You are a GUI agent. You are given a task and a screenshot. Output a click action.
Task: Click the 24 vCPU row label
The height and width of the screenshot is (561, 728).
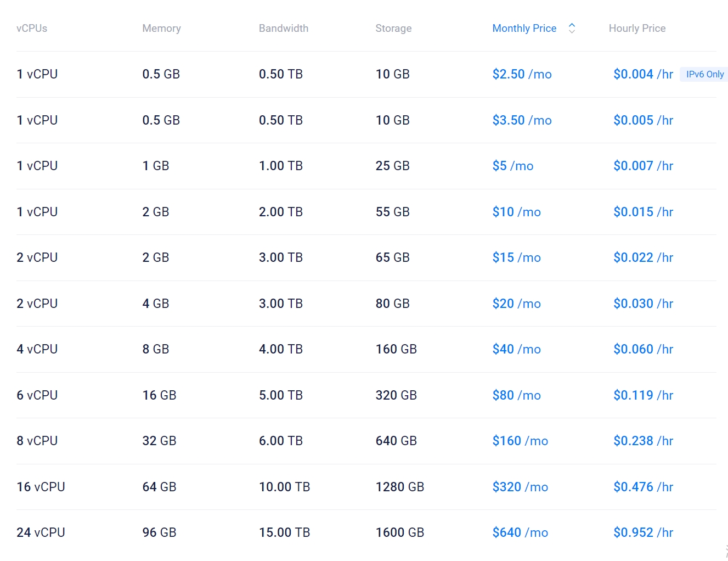point(41,532)
